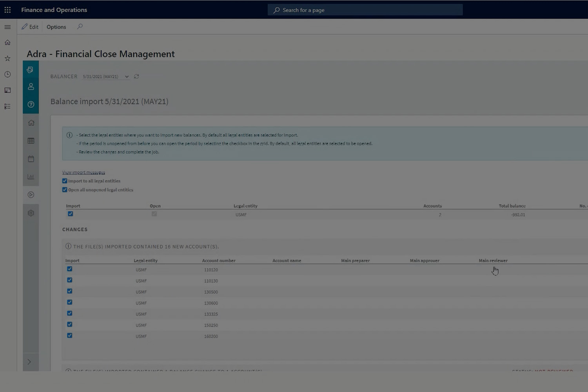Click the Search for a page field
The image size is (588, 392).
[365, 10]
